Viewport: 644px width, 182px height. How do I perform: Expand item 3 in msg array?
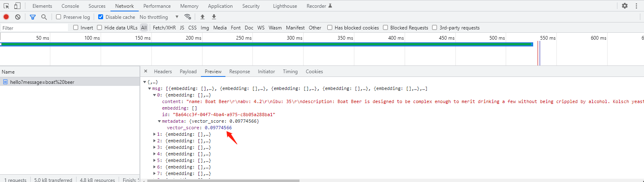tap(154, 147)
